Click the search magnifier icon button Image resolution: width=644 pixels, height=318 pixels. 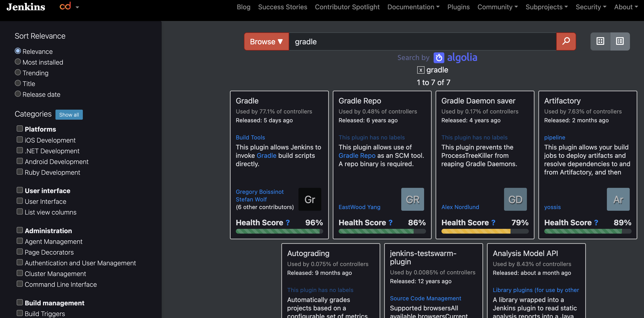[x=566, y=41]
